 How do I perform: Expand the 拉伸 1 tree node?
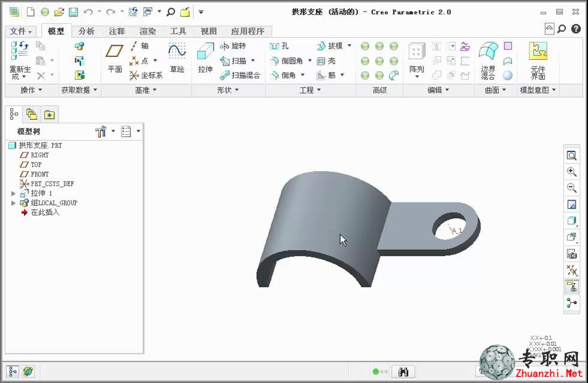pyautogui.click(x=13, y=193)
